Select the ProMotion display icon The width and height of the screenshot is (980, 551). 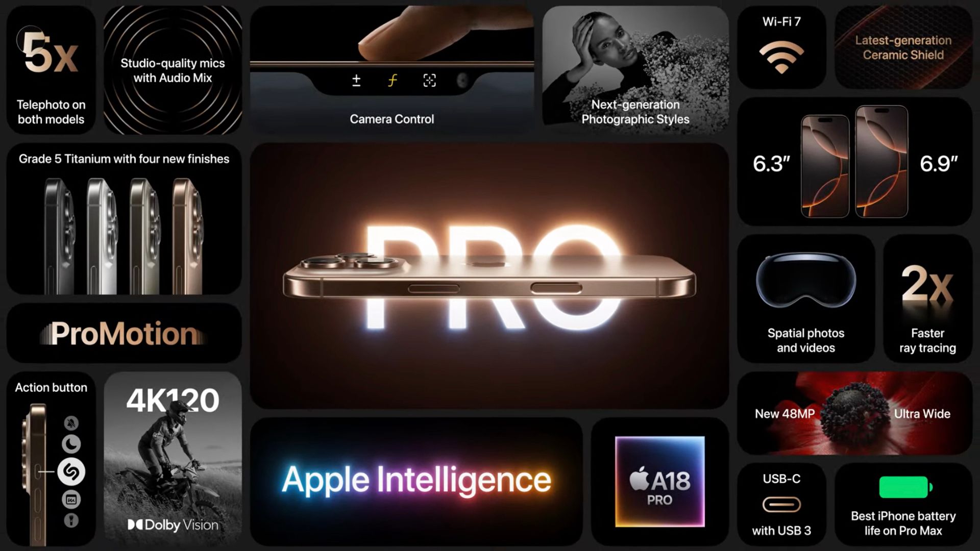click(x=125, y=335)
